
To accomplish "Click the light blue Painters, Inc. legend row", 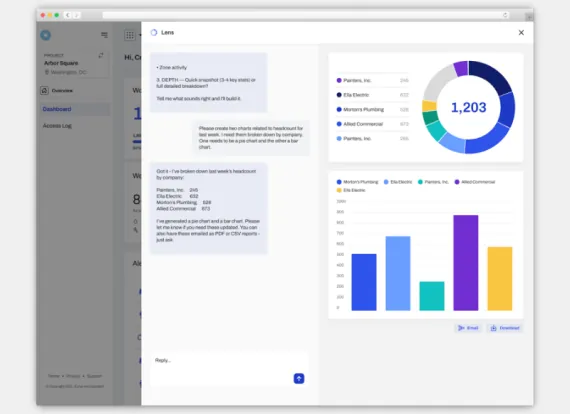I will [x=373, y=138].
